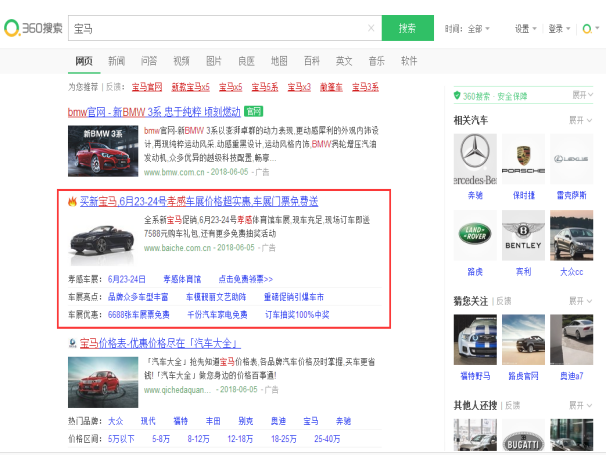This screenshot has height=455, width=606.
Task: Click the green 搜索 button
Action: 408,28
